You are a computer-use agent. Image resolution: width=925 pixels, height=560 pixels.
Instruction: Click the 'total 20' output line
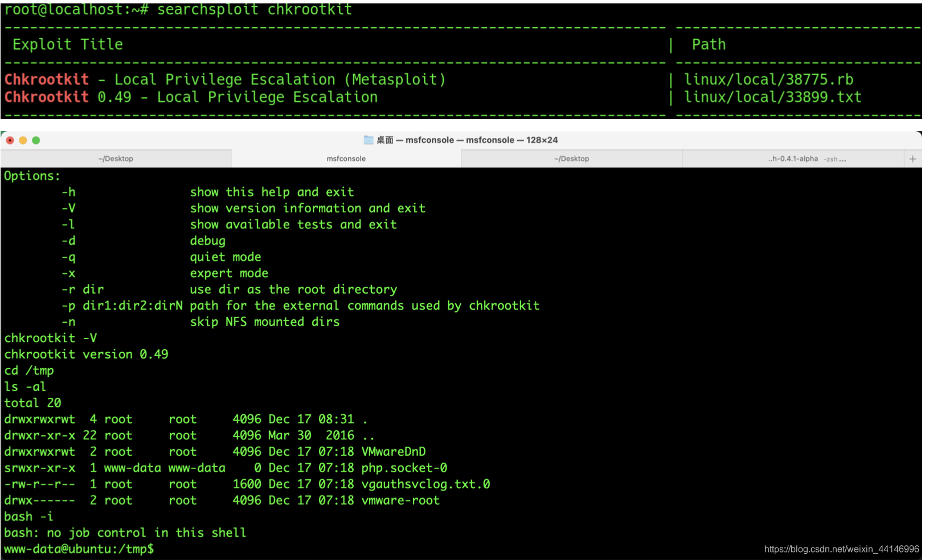pos(32,403)
